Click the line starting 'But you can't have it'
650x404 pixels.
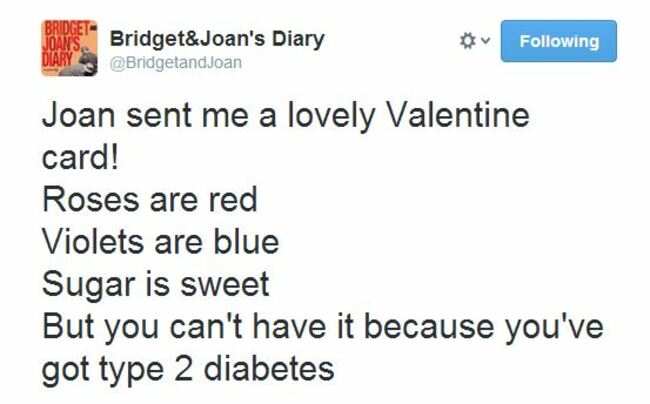[x=323, y=327]
